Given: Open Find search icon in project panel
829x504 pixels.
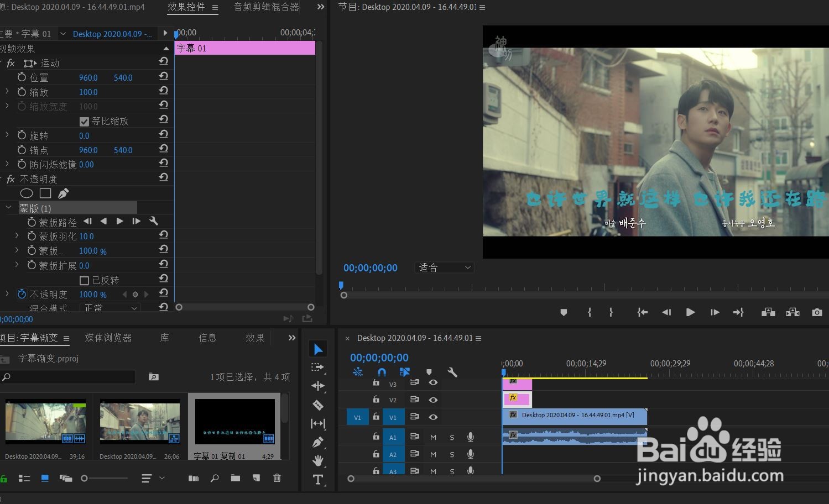Looking at the screenshot, I should tap(215, 478).
